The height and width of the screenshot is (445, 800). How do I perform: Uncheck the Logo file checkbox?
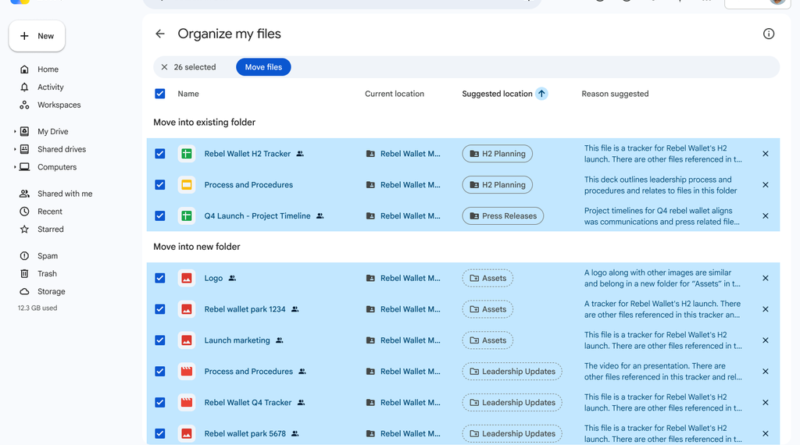tap(160, 278)
